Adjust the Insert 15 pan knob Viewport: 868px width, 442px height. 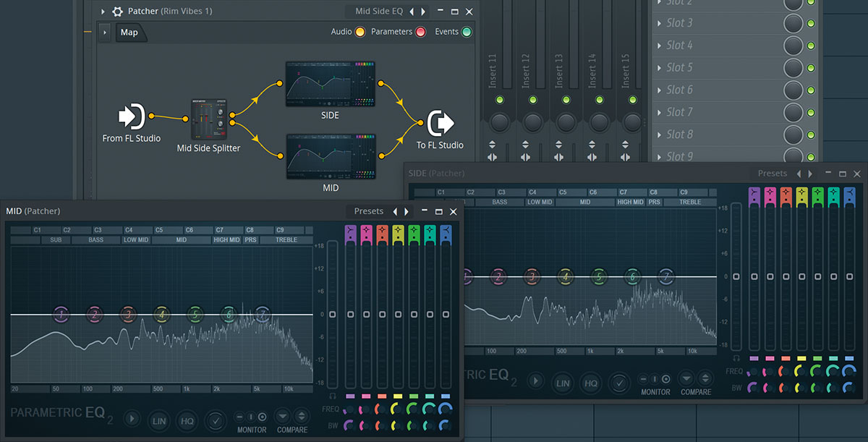[632, 122]
